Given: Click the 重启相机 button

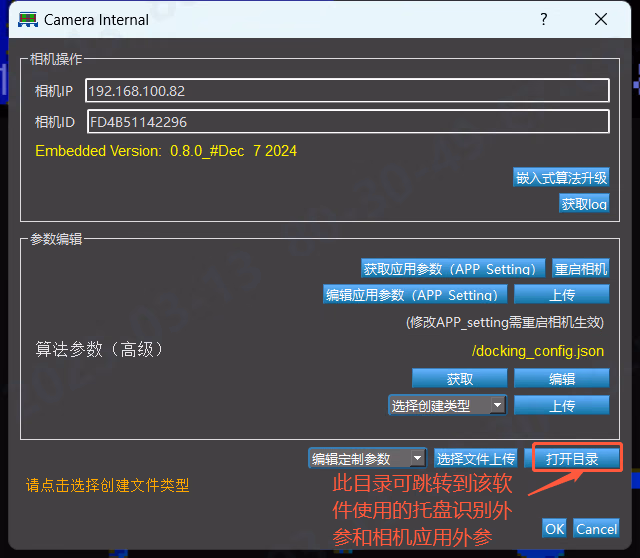Looking at the screenshot, I should (580, 269).
